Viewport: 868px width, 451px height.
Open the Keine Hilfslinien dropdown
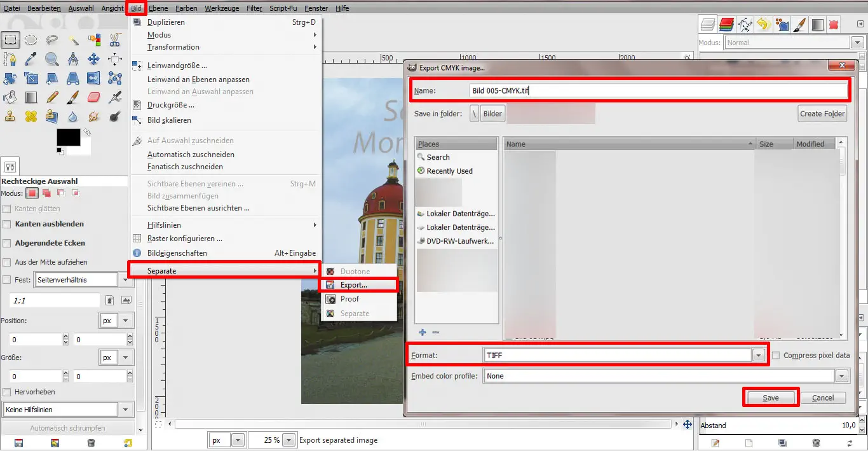tap(126, 410)
